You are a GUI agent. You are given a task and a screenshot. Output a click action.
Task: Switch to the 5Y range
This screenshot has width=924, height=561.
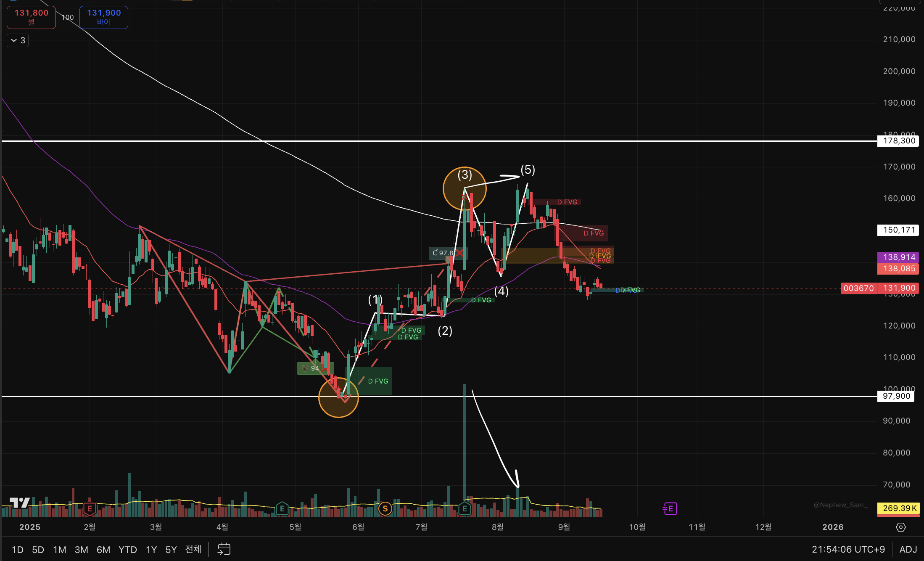[x=171, y=550]
